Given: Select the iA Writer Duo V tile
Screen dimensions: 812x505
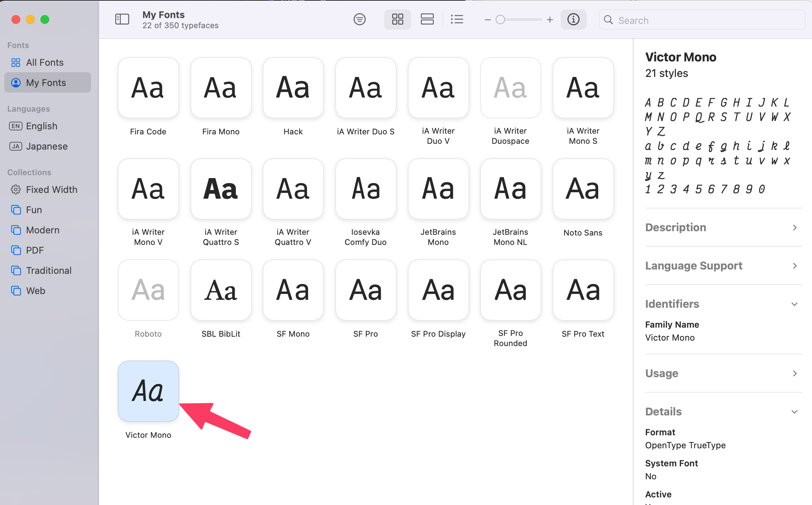Looking at the screenshot, I should [438, 88].
